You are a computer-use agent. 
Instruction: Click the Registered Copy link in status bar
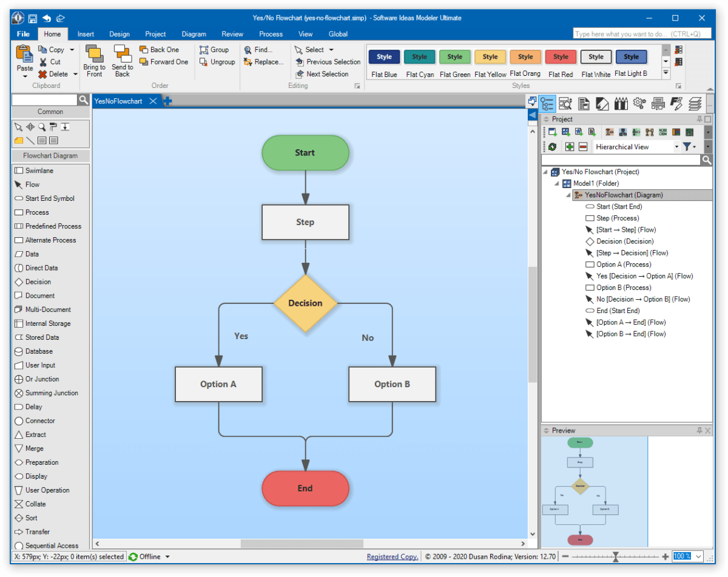[392, 556]
